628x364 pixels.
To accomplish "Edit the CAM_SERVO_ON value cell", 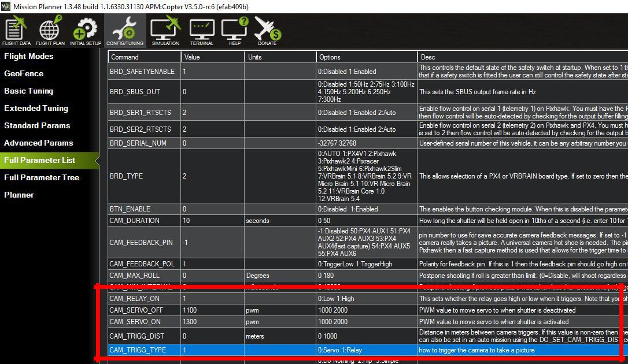I will click(212, 322).
